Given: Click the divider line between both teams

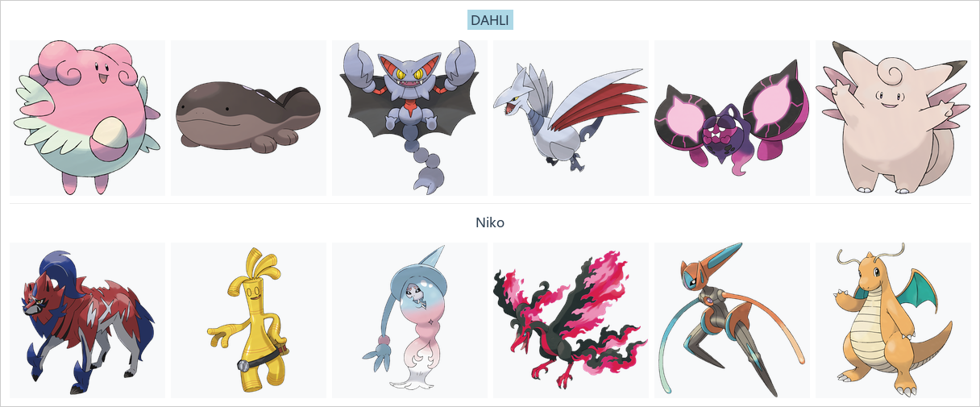Looking at the screenshot, I should pyautogui.click(x=490, y=203).
